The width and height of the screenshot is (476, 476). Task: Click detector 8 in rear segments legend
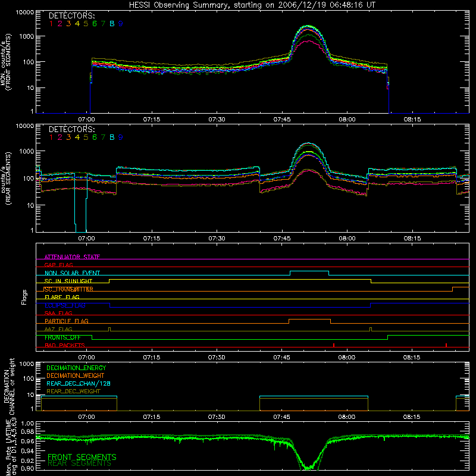click(112, 137)
